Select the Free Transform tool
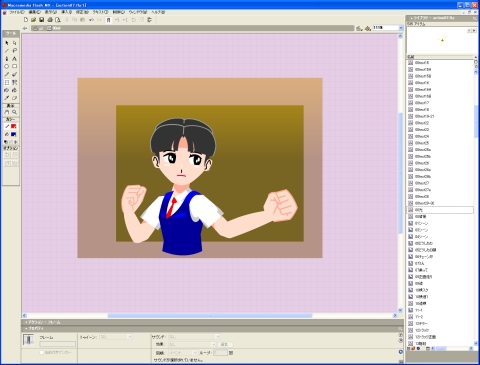The height and width of the screenshot is (365, 480). pos(7,82)
